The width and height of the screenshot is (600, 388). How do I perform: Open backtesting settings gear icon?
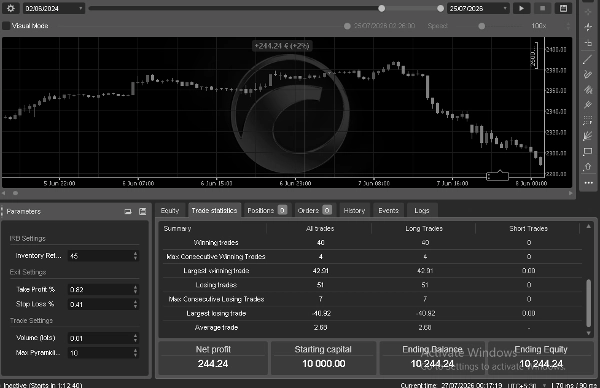click(11, 8)
